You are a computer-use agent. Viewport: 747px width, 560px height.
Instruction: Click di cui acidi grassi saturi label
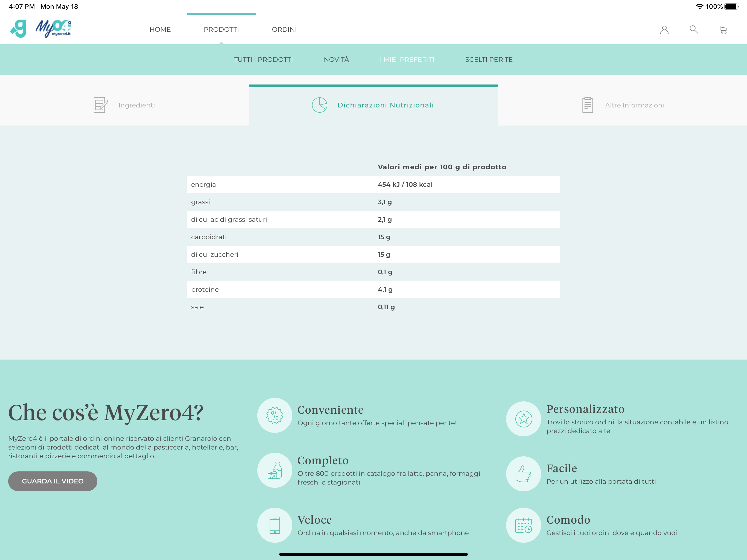[x=229, y=220]
